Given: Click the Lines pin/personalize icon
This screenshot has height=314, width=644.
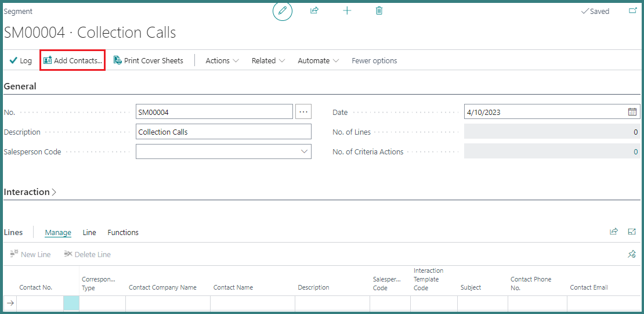Looking at the screenshot, I should [632, 254].
